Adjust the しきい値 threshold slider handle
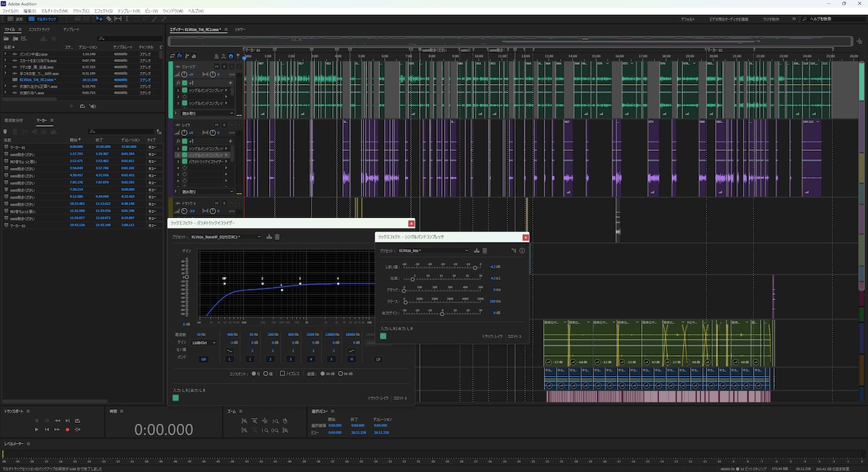868x472 pixels. click(x=475, y=268)
